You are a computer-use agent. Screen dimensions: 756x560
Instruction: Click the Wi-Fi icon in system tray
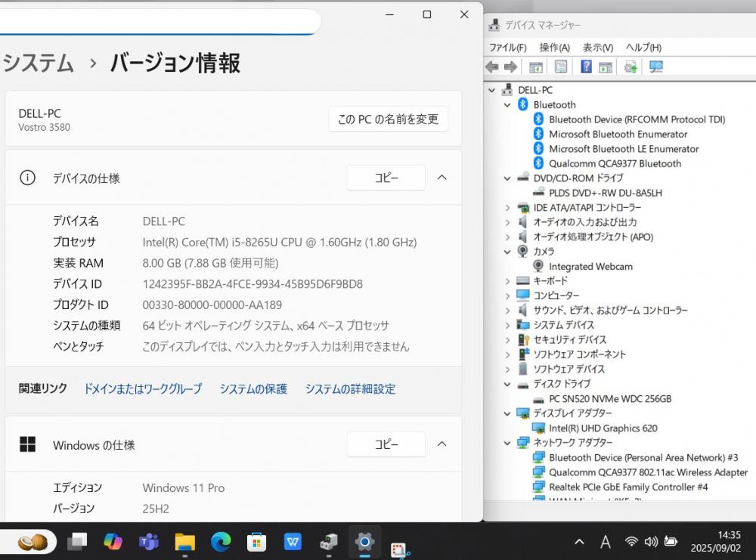coord(631,542)
